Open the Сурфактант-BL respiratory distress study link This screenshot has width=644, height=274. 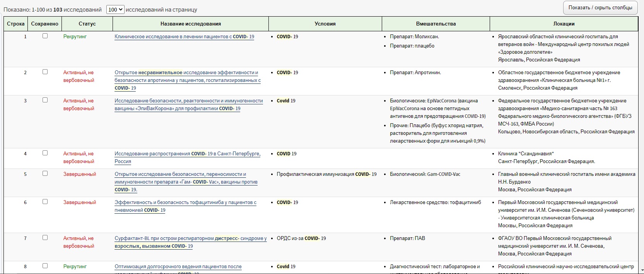[191, 242]
